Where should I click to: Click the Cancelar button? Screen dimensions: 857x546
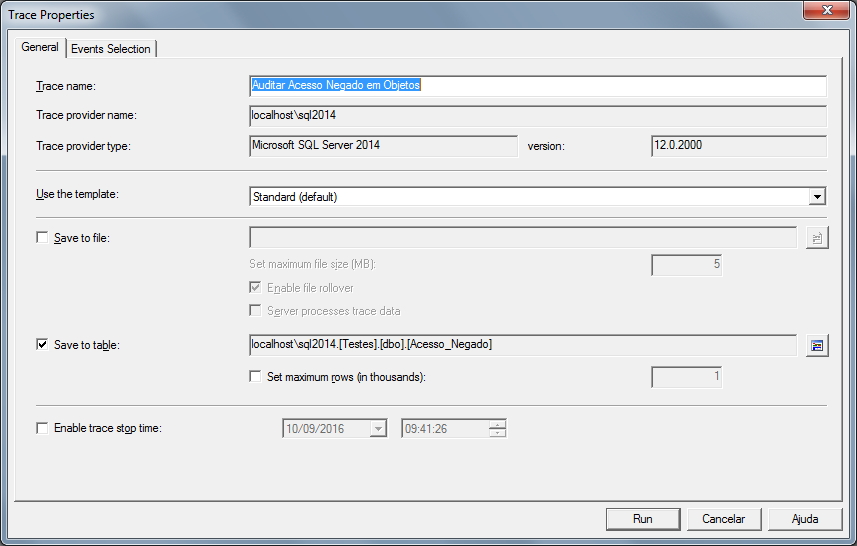point(724,519)
